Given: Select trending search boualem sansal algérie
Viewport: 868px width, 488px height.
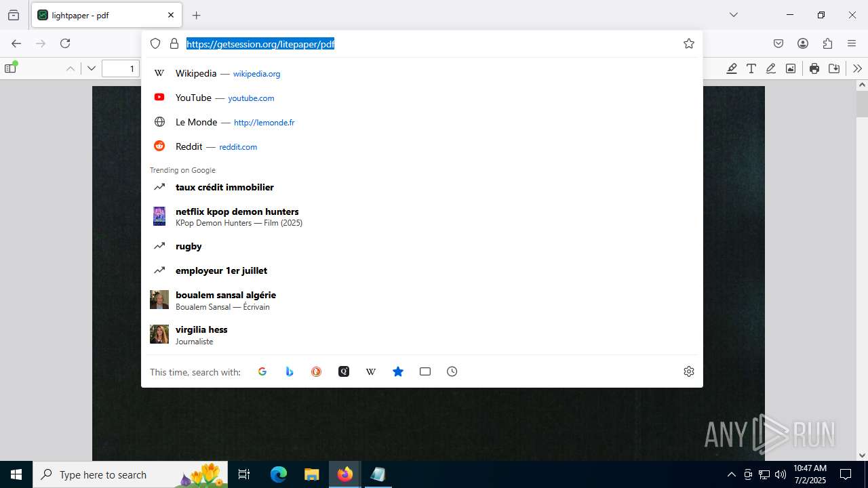Looking at the screenshot, I should [x=422, y=300].
